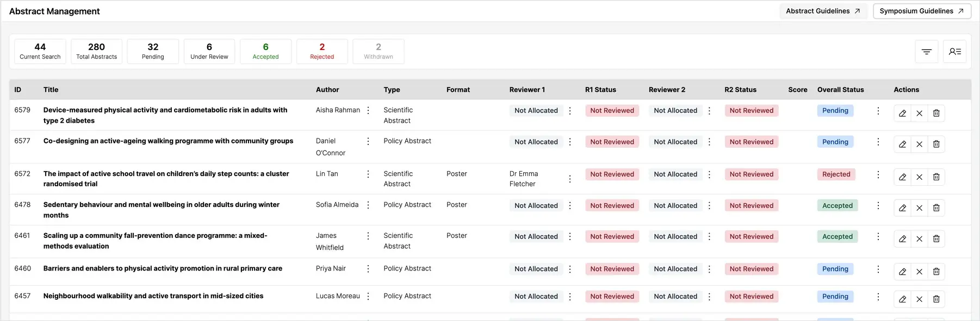Edit abstract 6577 with pencil icon
The width and height of the screenshot is (980, 321).
click(x=902, y=144)
